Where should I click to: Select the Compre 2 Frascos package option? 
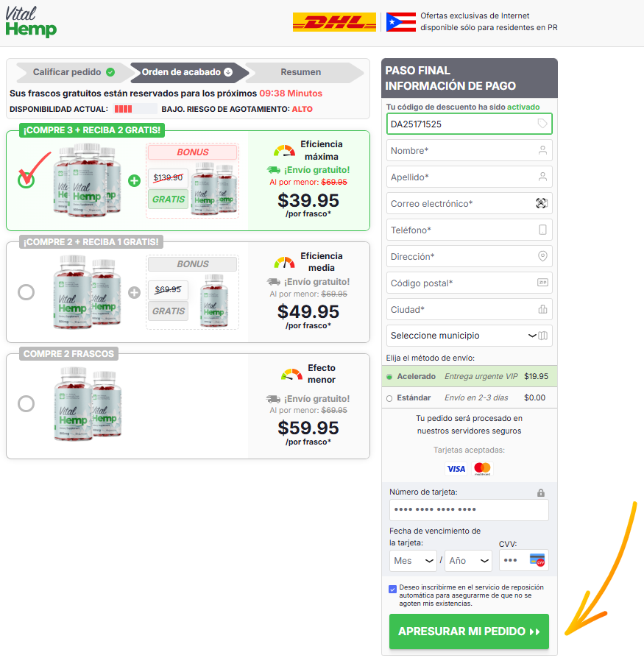26,403
